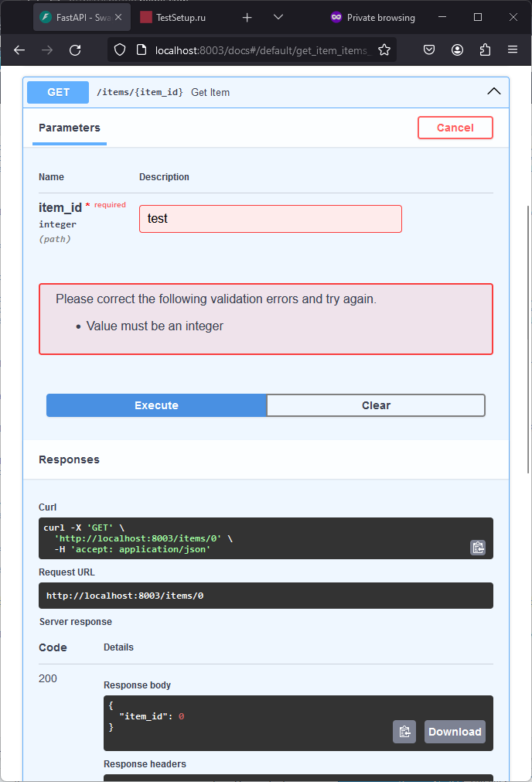The image size is (532, 782).
Task: Click the /items/{item_id} path text
Action: 140,92
